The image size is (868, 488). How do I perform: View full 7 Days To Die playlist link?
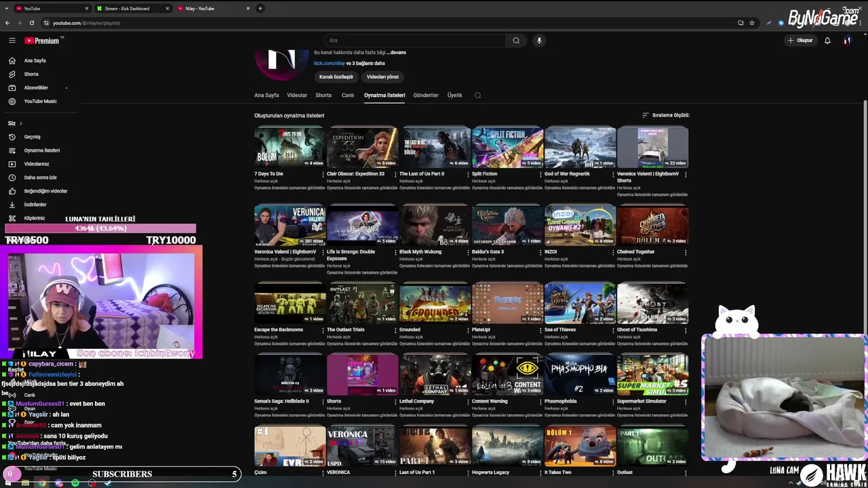pos(289,188)
